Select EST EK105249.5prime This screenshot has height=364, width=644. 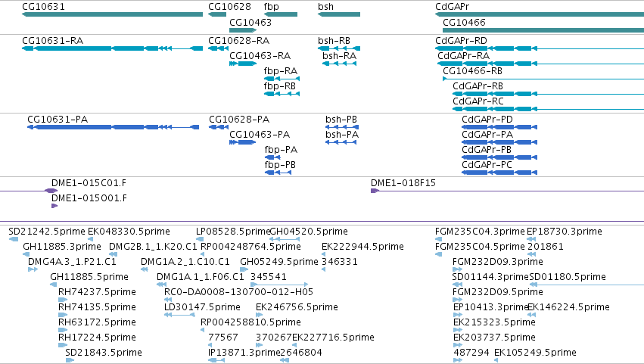(496, 360)
